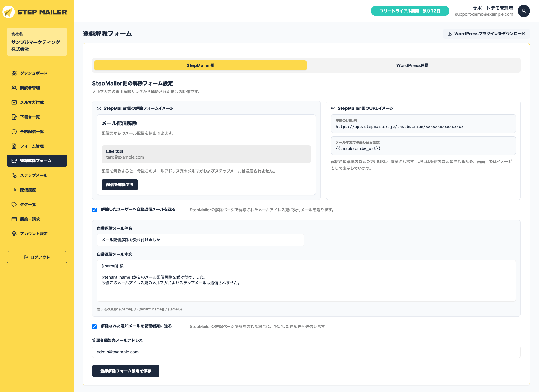This screenshot has width=539, height=392.
Task: Click the textarea resize handle corner
Action: tap(514, 300)
